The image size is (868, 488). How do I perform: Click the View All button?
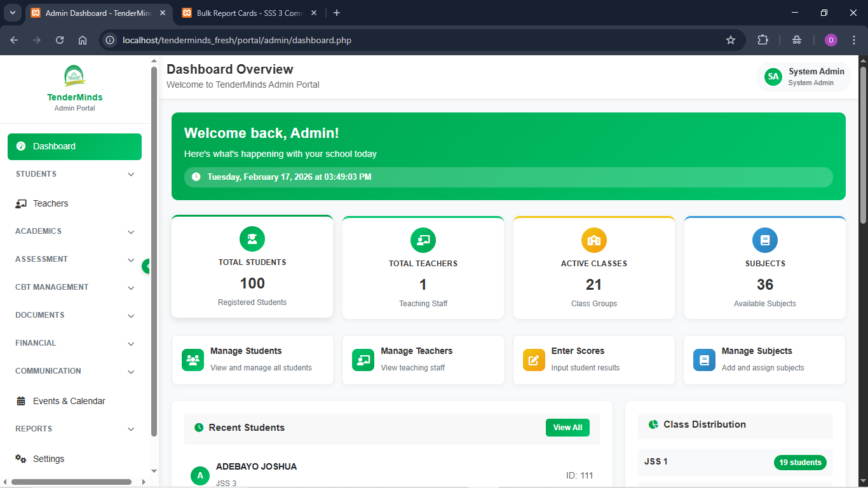[567, 428]
